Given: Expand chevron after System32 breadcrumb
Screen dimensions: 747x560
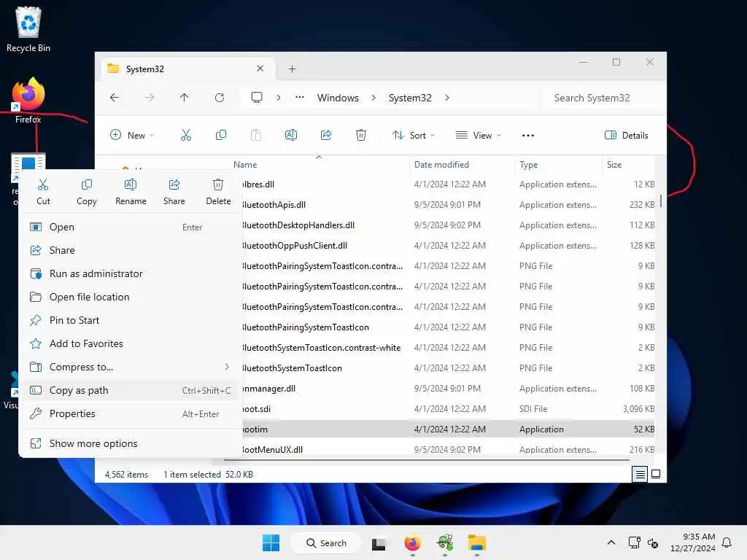Looking at the screenshot, I should click(x=447, y=98).
